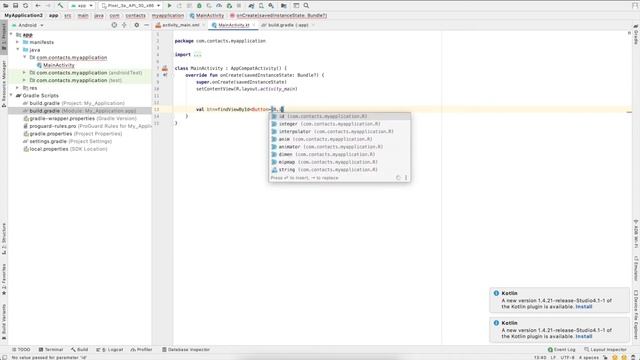
Task: Open the TODO tool window tab
Action: 21,350
